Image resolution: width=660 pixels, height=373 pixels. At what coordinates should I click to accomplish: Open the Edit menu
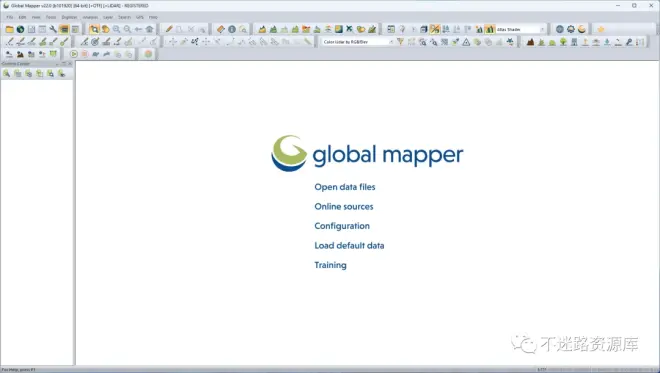[x=22, y=17]
